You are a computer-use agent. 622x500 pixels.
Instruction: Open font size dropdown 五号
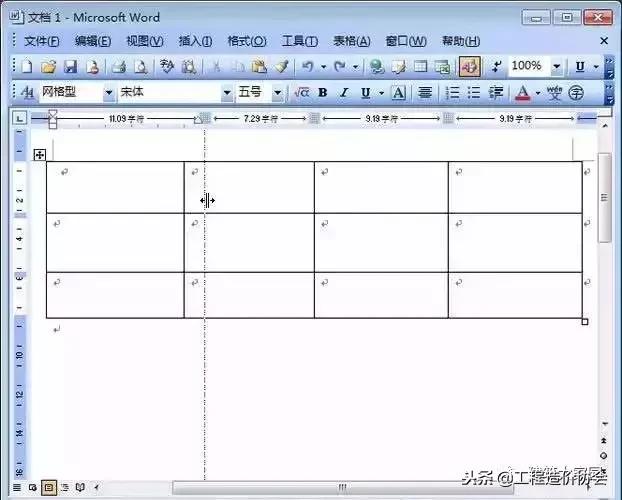278,93
